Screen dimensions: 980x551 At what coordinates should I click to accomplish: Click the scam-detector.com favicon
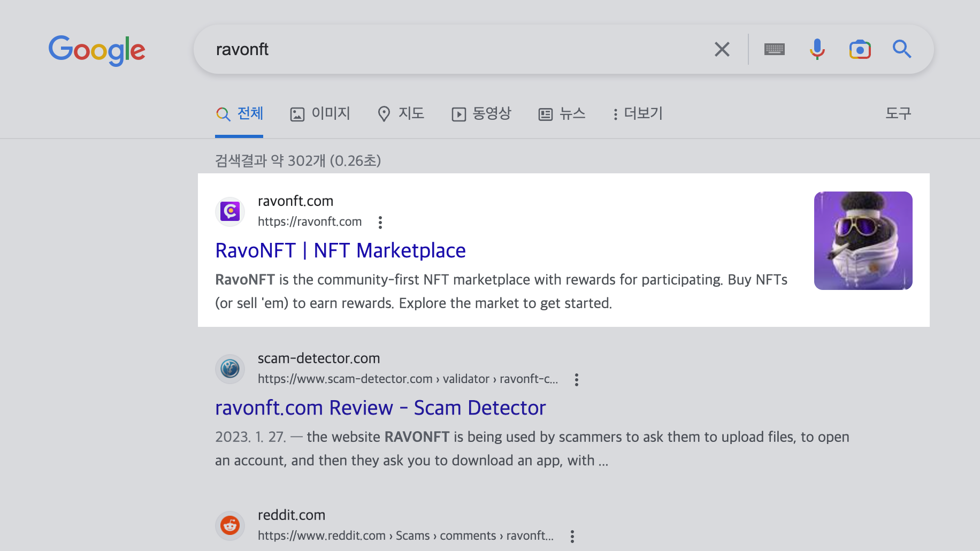[x=230, y=369]
